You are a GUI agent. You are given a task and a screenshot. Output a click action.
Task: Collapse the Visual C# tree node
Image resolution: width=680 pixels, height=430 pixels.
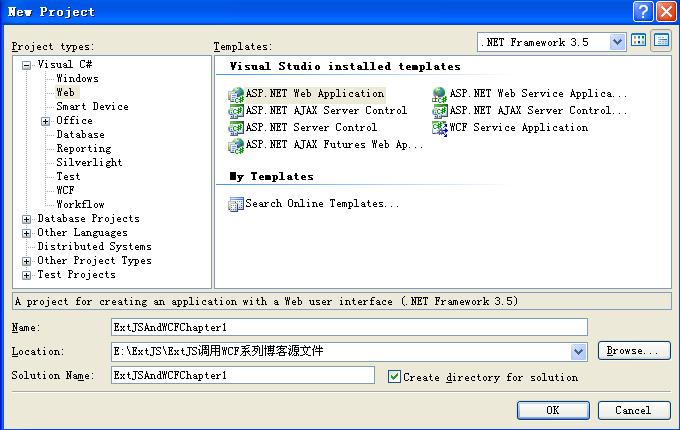tap(26, 65)
